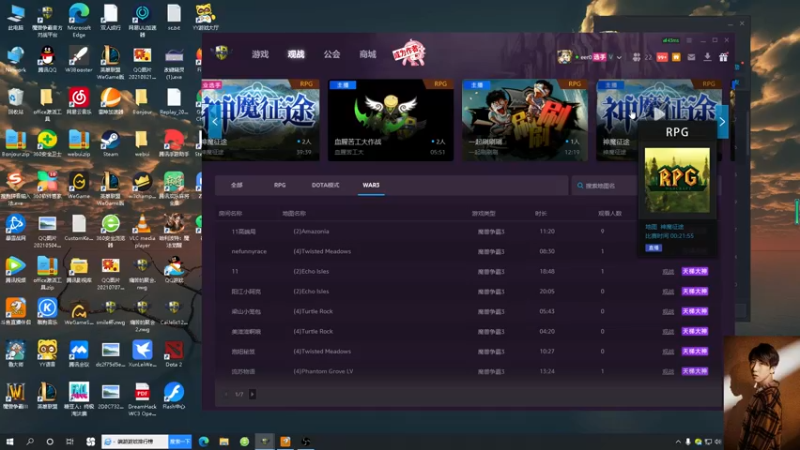The height and width of the screenshot is (450, 800).
Task: Select the DreamHack WC3 PDF file
Action: pyautogui.click(x=142, y=399)
